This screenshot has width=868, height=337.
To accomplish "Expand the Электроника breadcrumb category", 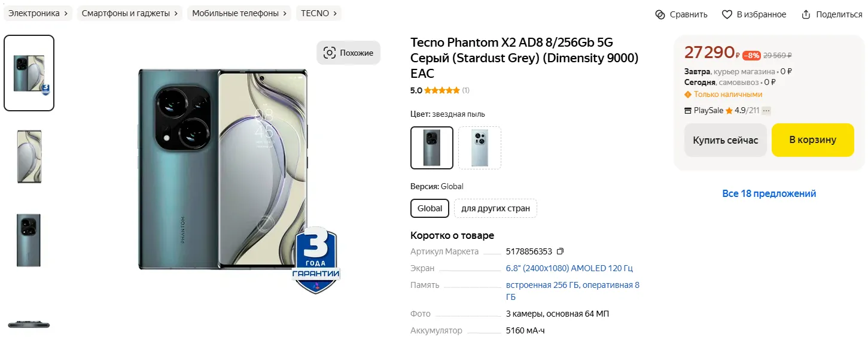I will 38,13.
